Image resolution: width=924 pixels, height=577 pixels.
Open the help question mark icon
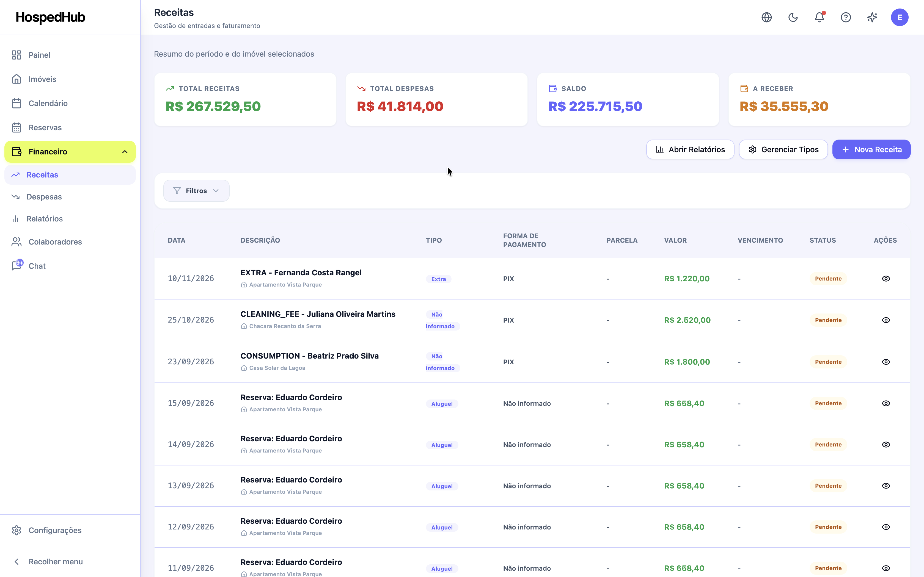click(846, 17)
